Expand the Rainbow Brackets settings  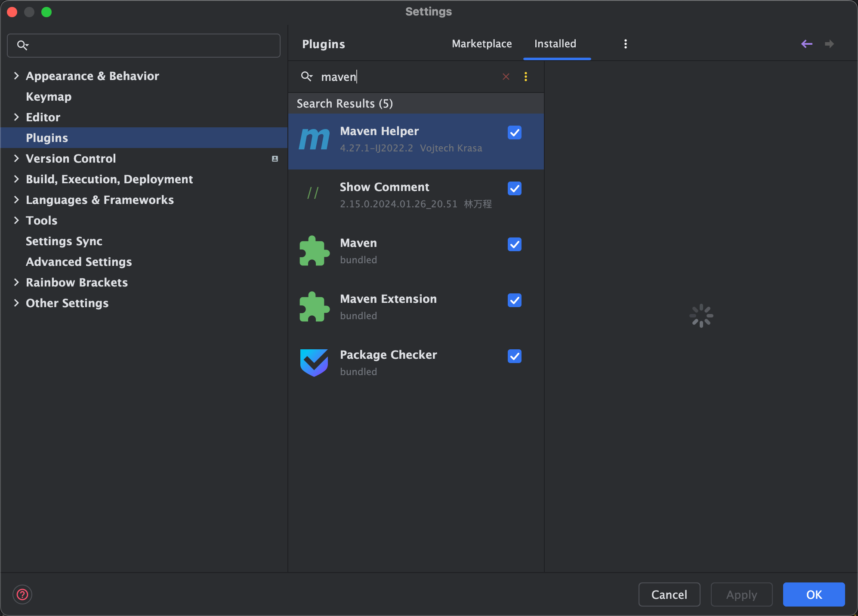click(x=16, y=283)
